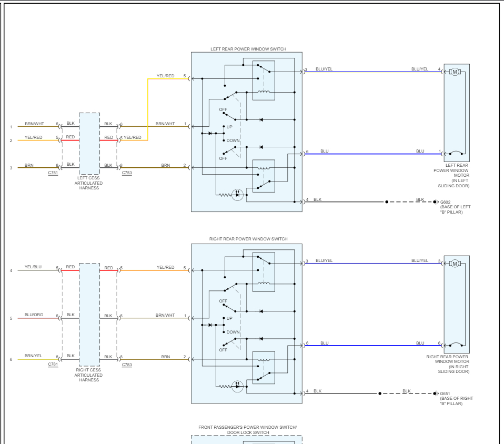This screenshot has width=504, height=444.
Task: Click the LED symbol in left rear switch
Action: point(237,195)
